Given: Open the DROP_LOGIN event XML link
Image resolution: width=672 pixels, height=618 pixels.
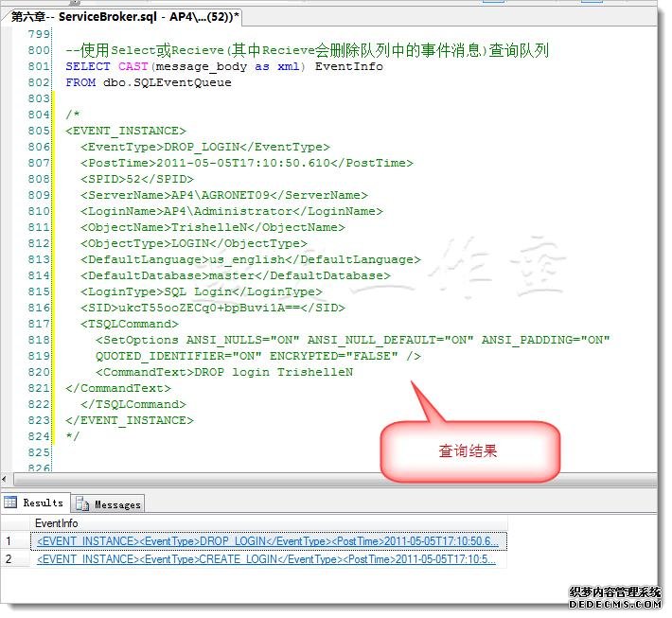Looking at the screenshot, I should [x=267, y=540].
